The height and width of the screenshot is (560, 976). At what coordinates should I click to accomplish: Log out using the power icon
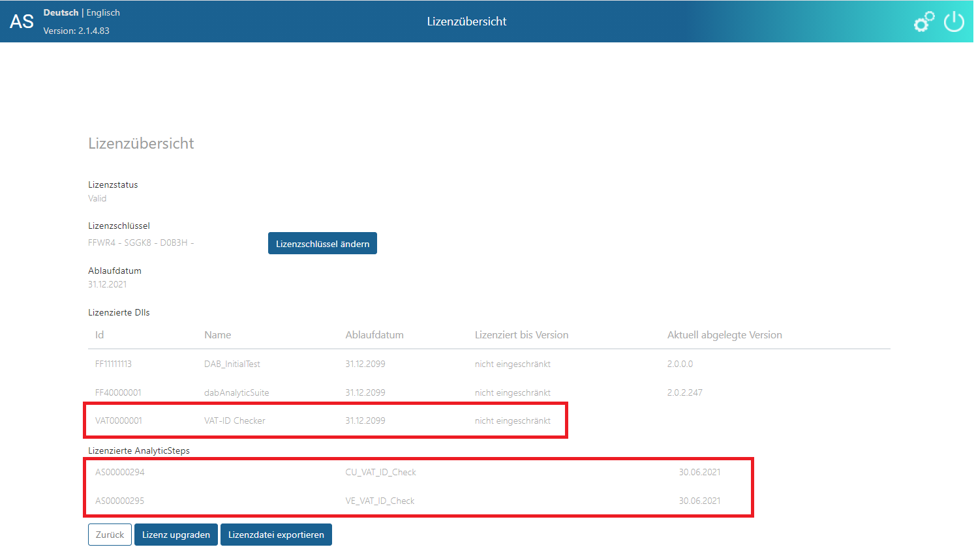[x=954, y=22]
